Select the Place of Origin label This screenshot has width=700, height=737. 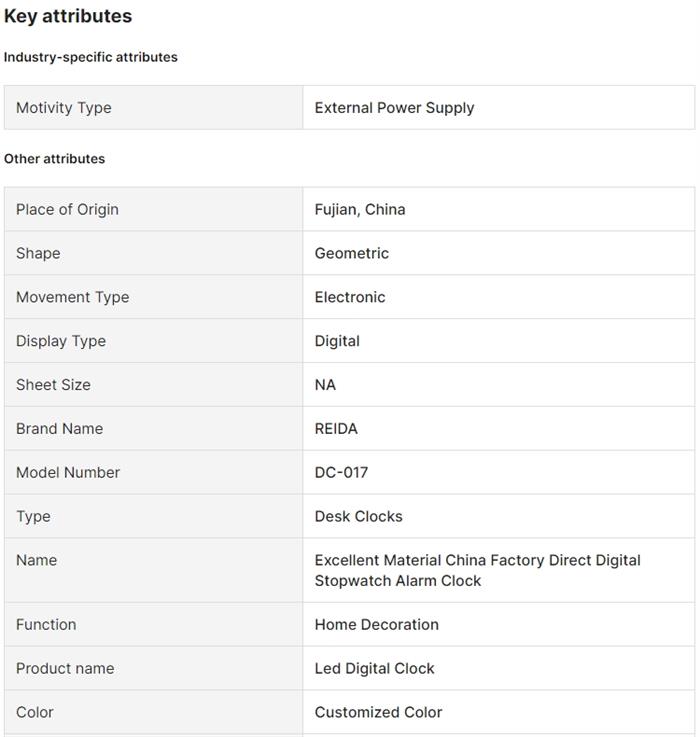67,209
